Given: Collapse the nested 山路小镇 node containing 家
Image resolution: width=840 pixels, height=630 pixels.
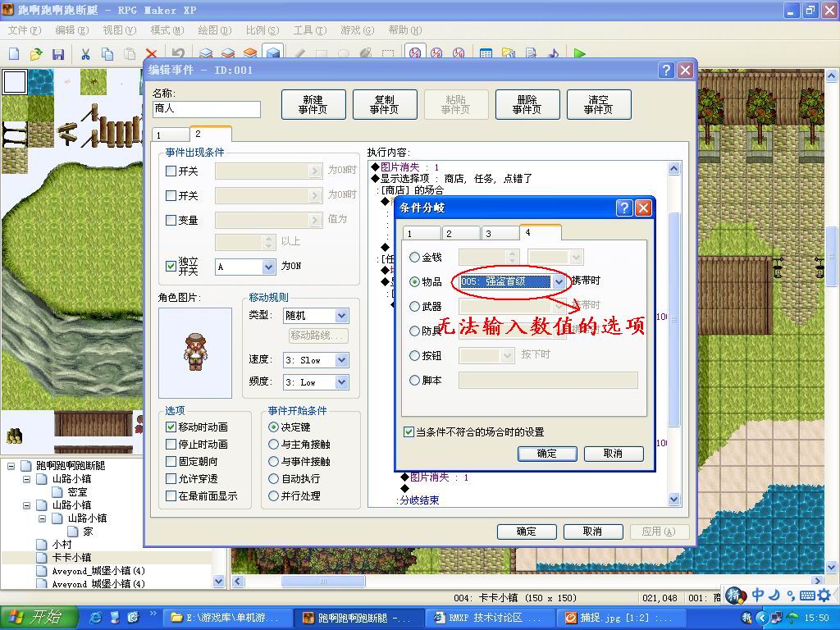Looking at the screenshot, I should point(43,518).
